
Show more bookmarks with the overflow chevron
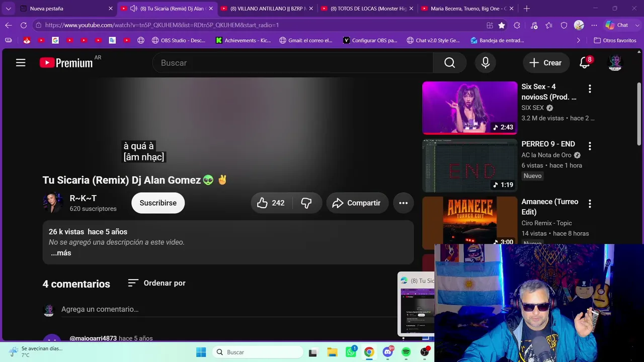pyautogui.click(x=578, y=40)
